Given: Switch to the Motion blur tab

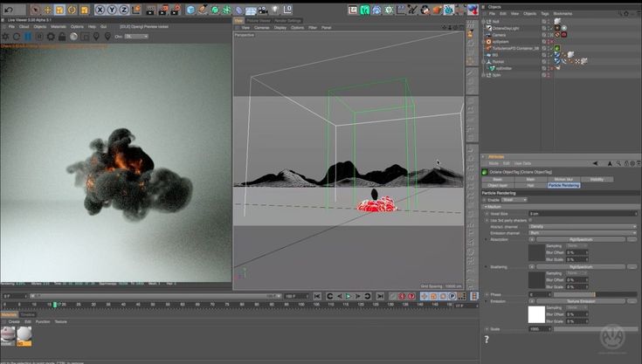Looking at the screenshot, I should [562, 179].
